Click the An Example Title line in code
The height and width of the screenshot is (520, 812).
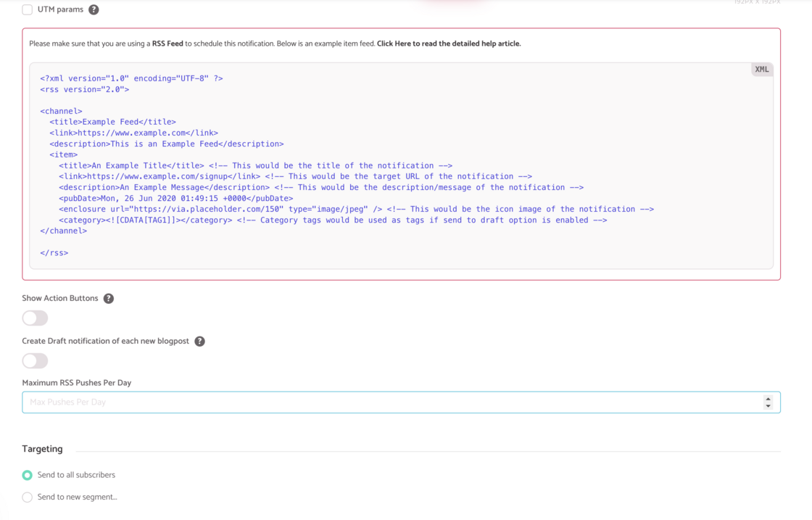[256, 166]
